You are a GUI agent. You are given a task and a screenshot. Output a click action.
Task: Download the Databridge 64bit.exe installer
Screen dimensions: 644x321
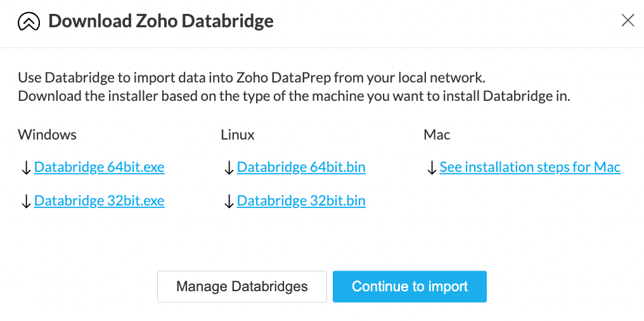[x=99, y=167]
